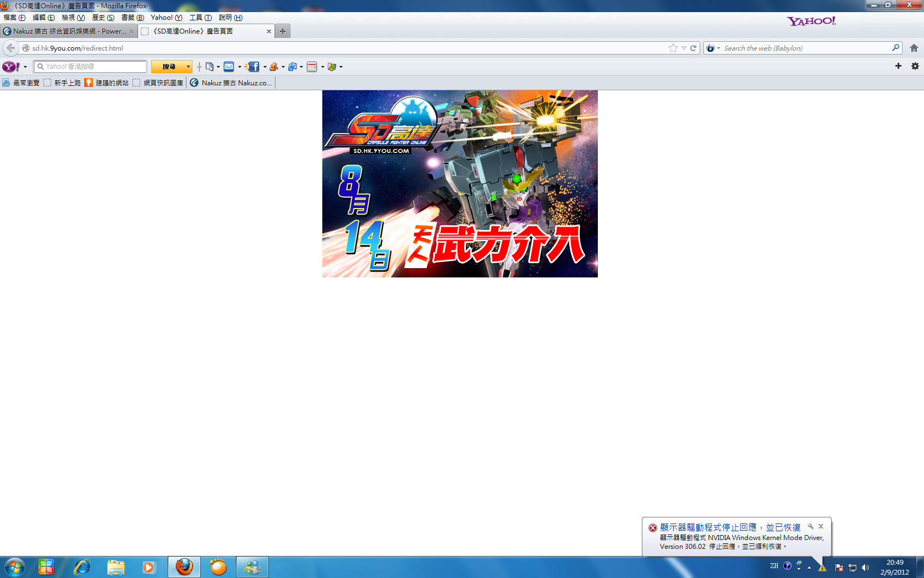Click the yellow 搜尋 search button
Screen dimensions: 924x578
tap(168, 67)
